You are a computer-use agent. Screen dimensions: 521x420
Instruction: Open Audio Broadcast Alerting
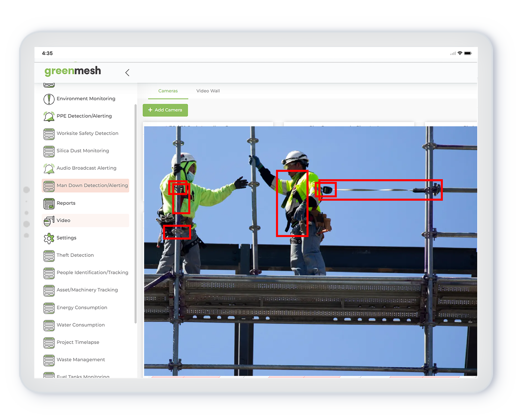click(86, 168)
